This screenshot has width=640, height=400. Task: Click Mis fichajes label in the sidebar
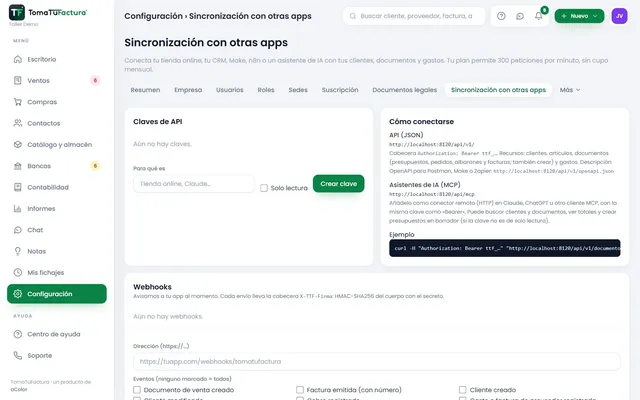(46, 272)
